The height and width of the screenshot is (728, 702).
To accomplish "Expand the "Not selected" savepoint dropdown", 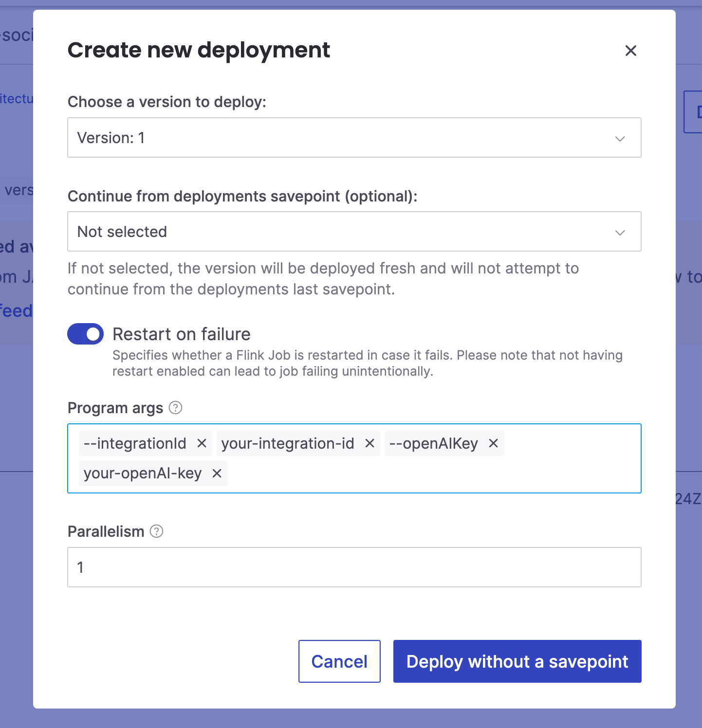I will (x=354, y=232).
